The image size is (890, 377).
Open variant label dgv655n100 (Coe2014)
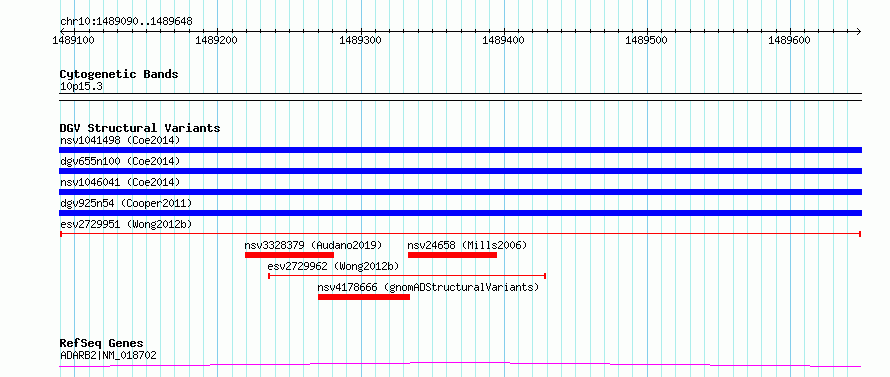(120, 161)
